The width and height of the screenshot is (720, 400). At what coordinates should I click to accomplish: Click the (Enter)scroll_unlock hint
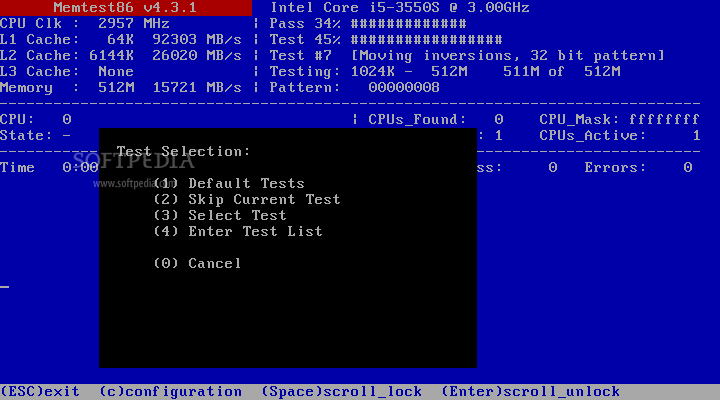530,392
